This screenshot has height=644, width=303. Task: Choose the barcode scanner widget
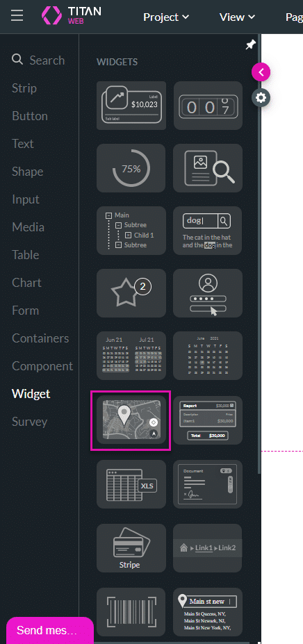[x=131, y=612]
